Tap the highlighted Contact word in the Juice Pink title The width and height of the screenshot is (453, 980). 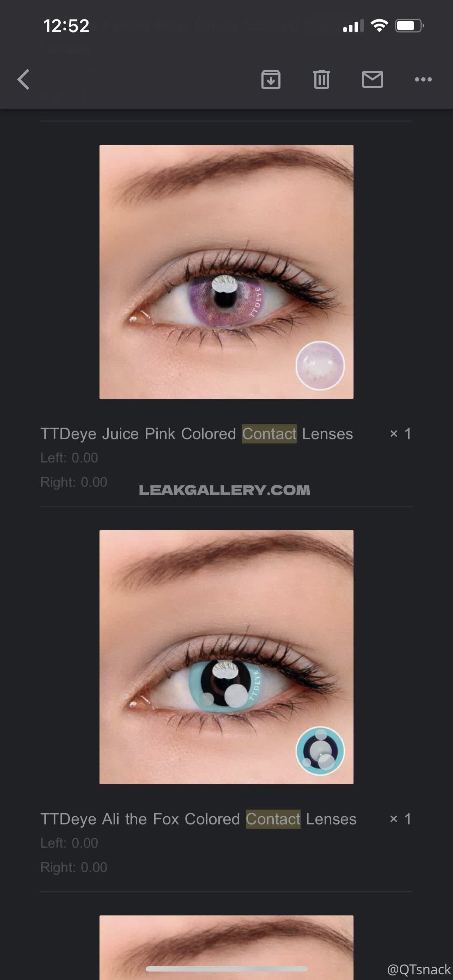point(269,434)
